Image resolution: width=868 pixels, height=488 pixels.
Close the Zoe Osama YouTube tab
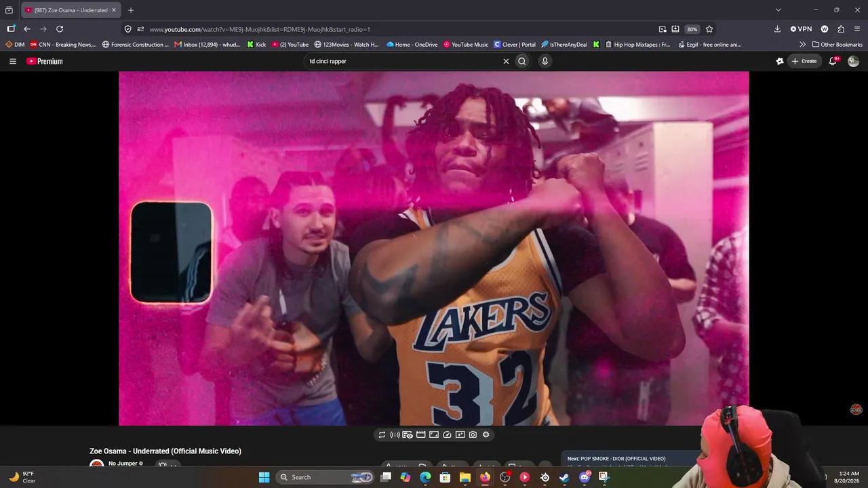pyautogui.click(x=114, y=10)
